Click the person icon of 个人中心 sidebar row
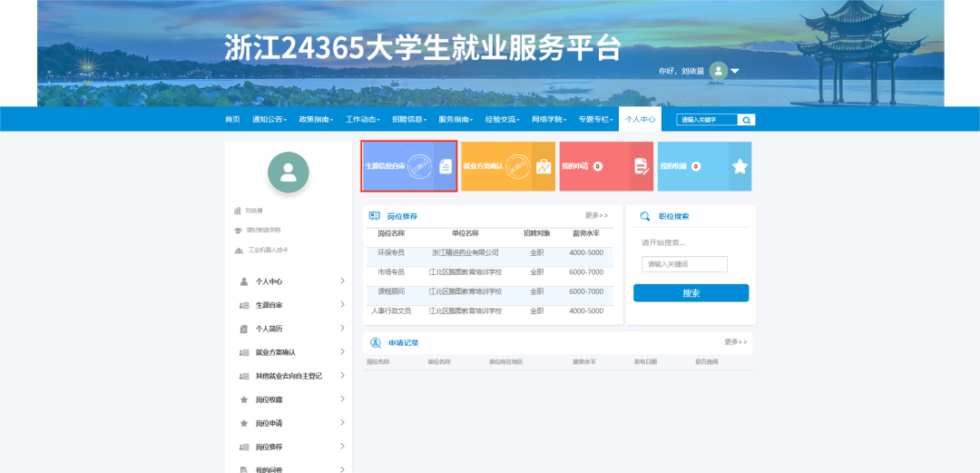Viewport: 980px width, 473px height. pyautogui.click(x=244, y=281)
